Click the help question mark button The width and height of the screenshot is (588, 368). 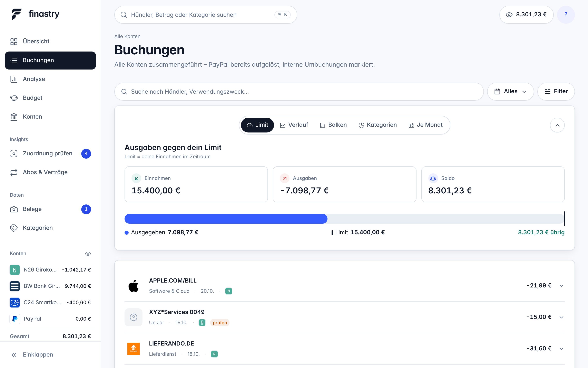pyautogui.click(x=566, y=15)
